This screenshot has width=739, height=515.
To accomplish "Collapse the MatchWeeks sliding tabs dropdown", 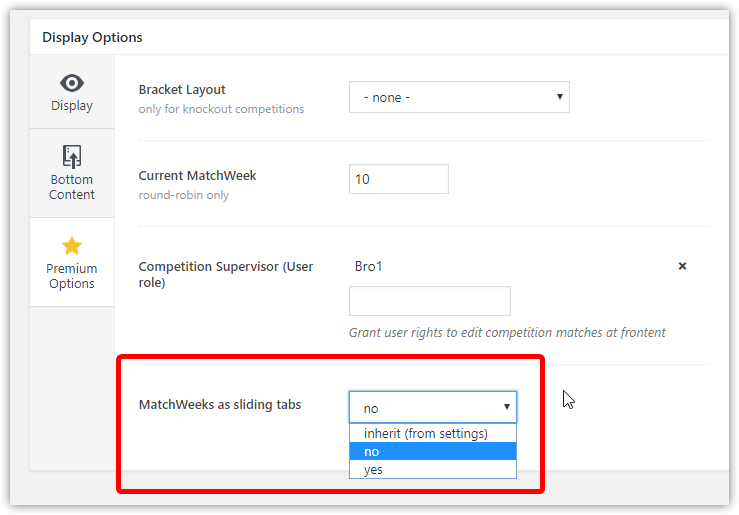I will [433, 407].
